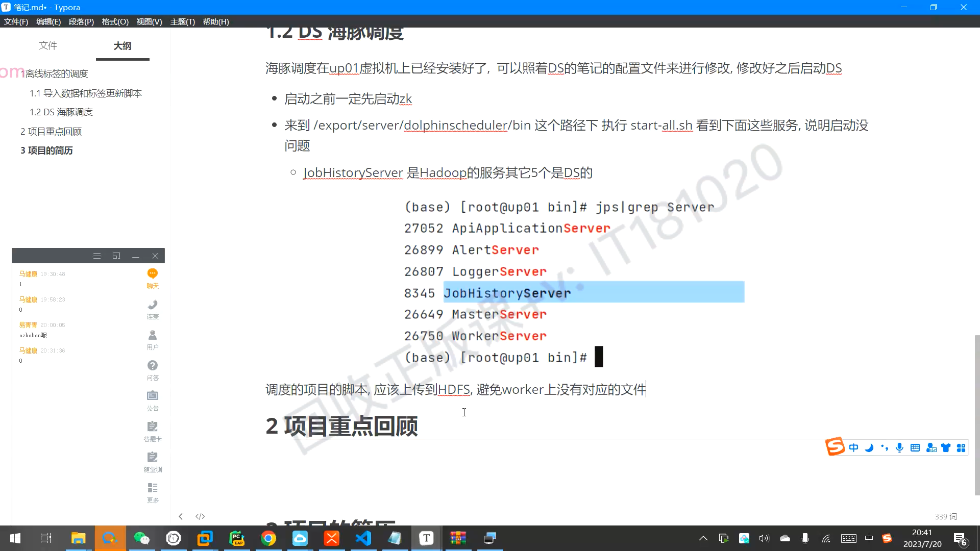Image resolution: width=980 pixels, height=551 pixels.
Task: Toggle Sogou Chinese/English input mode
Action: coord(853,447)
